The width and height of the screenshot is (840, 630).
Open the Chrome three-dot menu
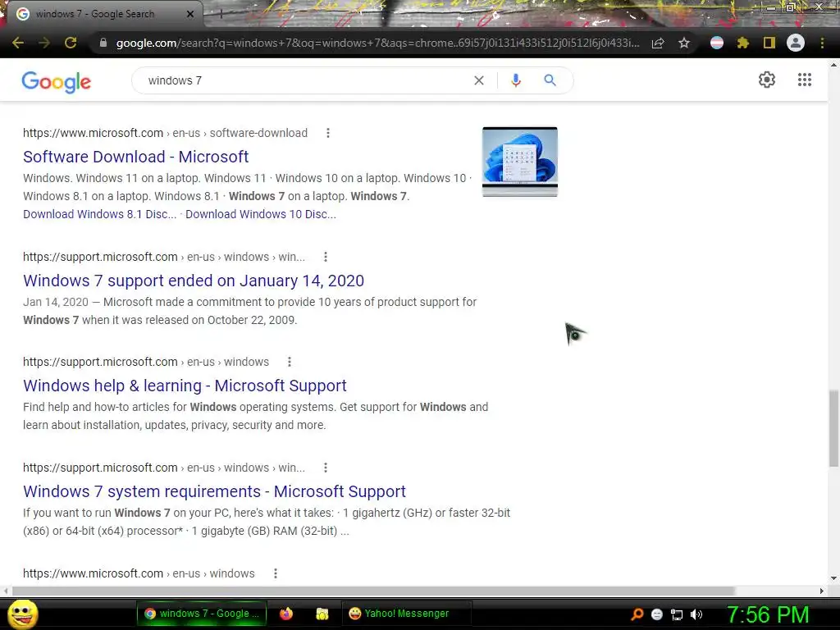[x=822, y=43]
